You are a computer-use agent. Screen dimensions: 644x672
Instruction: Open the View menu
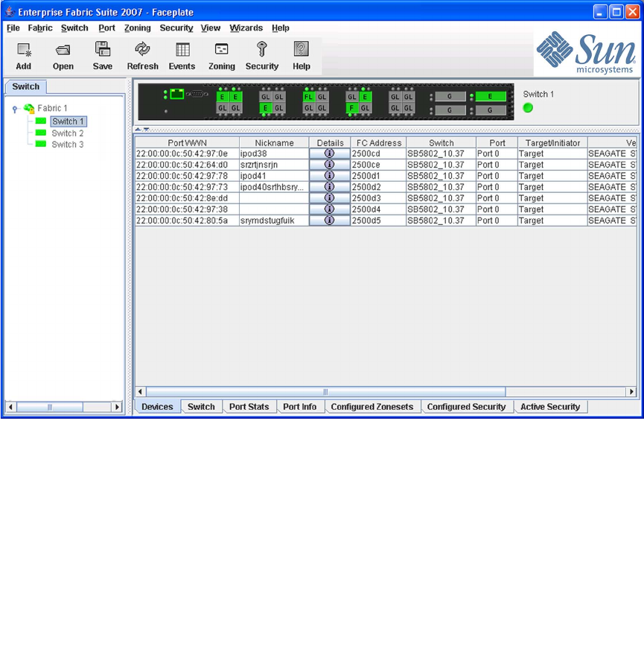pos(211,28)
